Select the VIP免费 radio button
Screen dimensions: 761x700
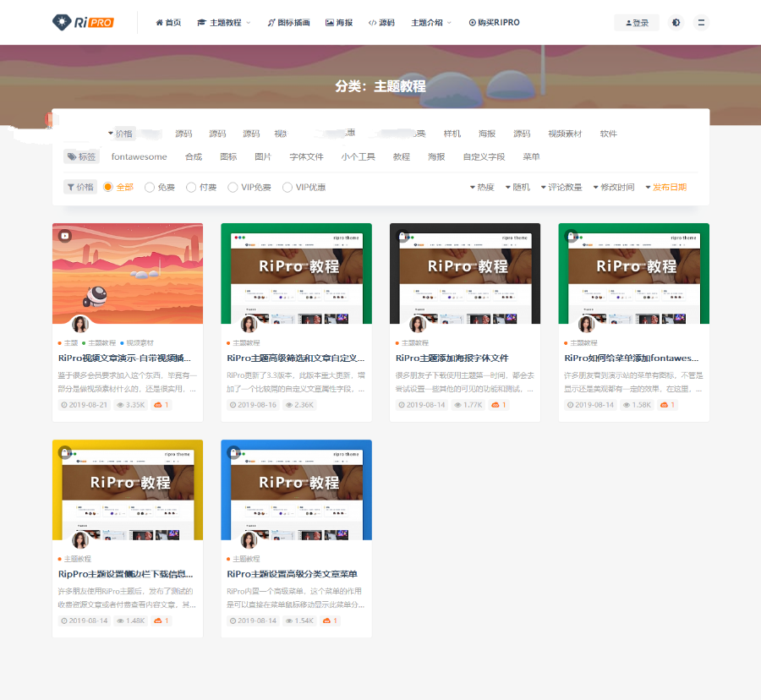click(x=233, y=187)
